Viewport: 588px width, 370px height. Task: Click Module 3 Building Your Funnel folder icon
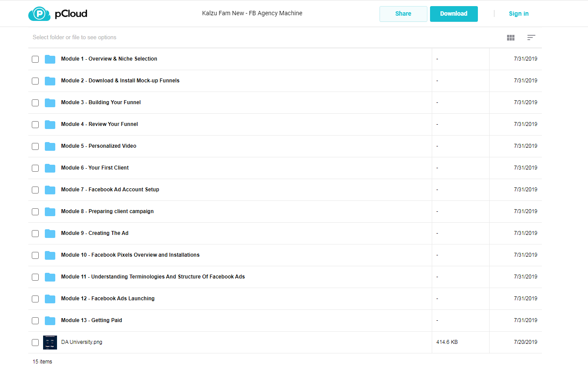tap(50, 103)
